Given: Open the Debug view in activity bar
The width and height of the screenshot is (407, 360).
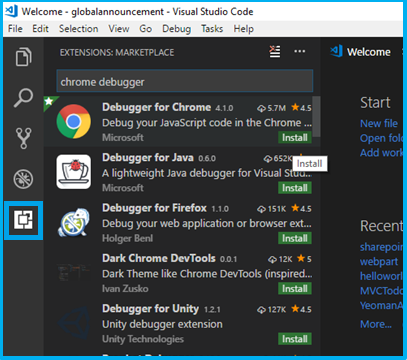Looking at the screenshot, I should [x=23, y=179].
